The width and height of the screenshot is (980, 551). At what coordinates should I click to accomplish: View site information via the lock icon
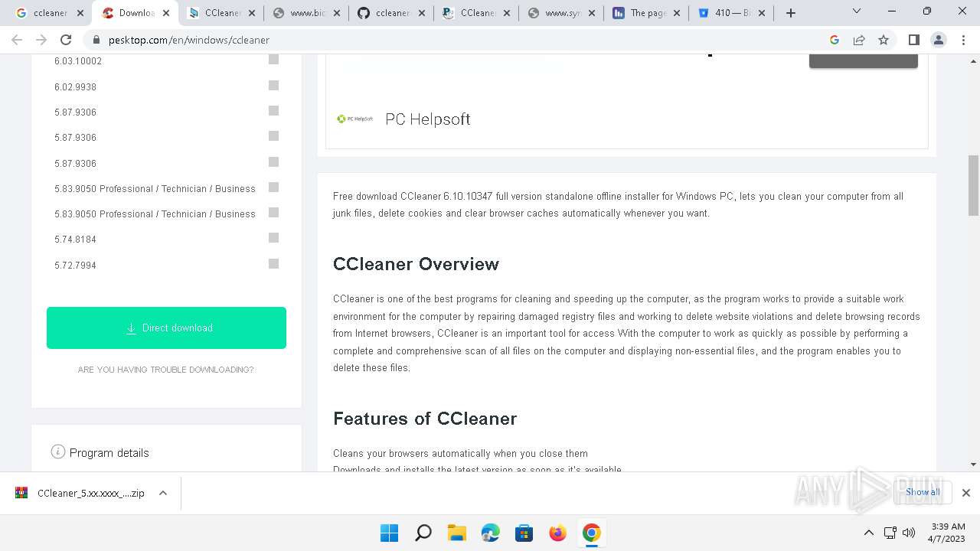point(96,40)
